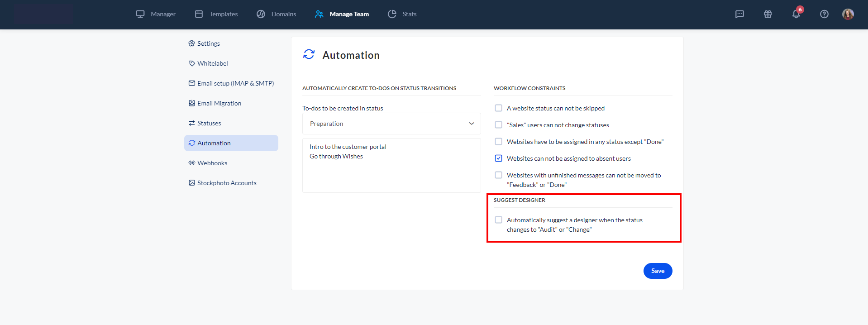Screen dimensions: 868x325
Task: Open Statuses in the sidebar
Action: click(209, 123)
